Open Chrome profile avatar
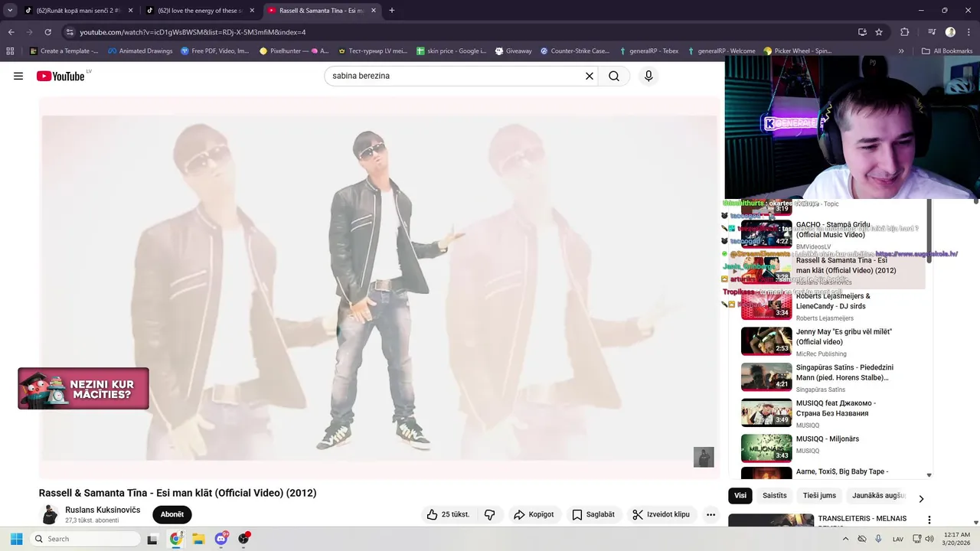The image size is (980, 551). (950, 32)
